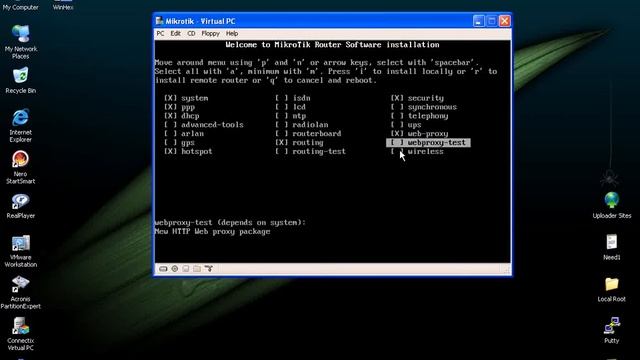Toggle the routing package checkbox
The height and width of the screenshot is (360, 640).
click(282, 142)
